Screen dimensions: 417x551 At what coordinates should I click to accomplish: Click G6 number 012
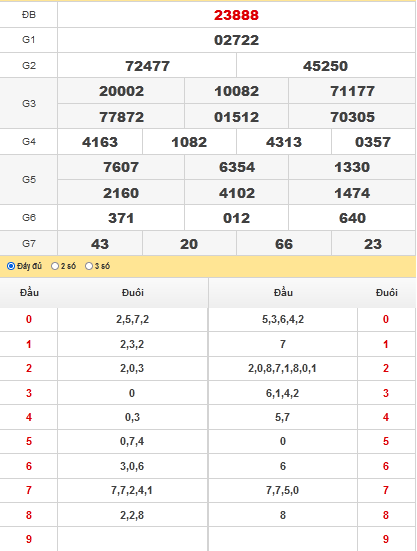[236, 218]
